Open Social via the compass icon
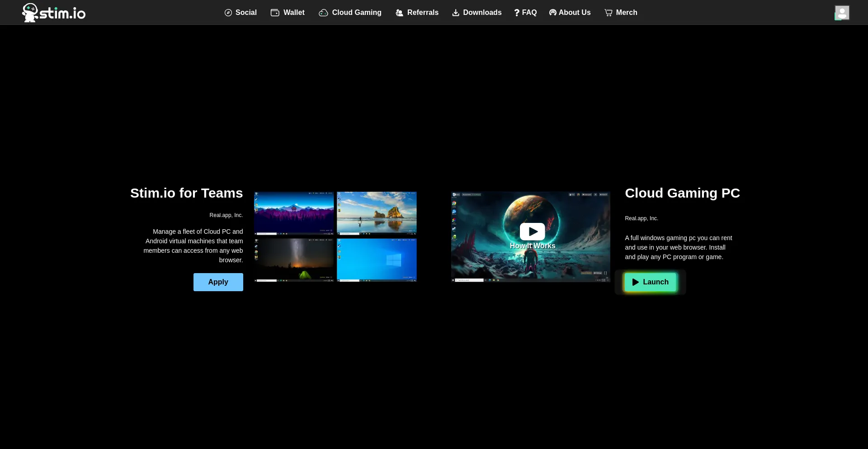The width and height of the screenshot is (868, 449). 228,13
